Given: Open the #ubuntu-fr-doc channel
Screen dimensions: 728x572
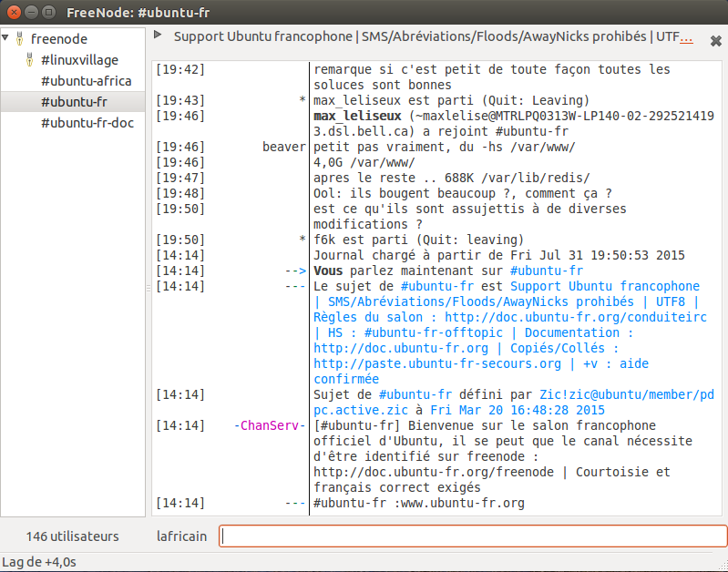Looking at the screenshot, I should tap(87, 123).
